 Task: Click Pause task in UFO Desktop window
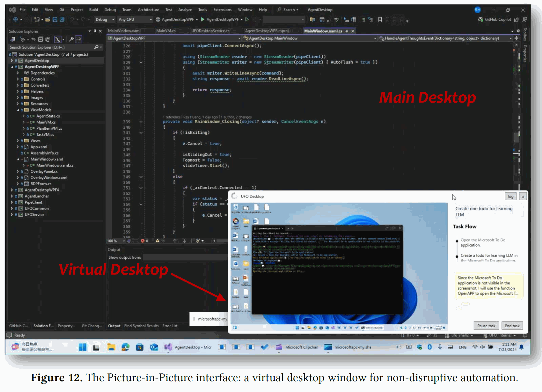486,326
